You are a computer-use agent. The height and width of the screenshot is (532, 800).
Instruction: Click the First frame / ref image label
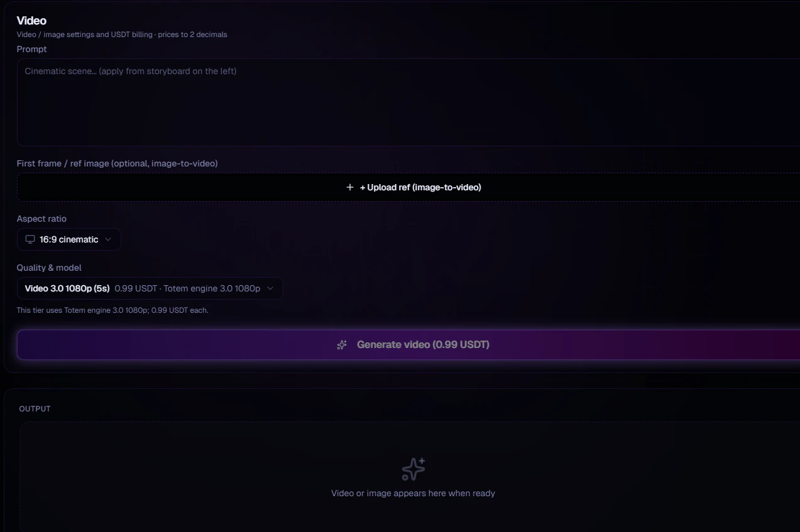tap(118, 163)
